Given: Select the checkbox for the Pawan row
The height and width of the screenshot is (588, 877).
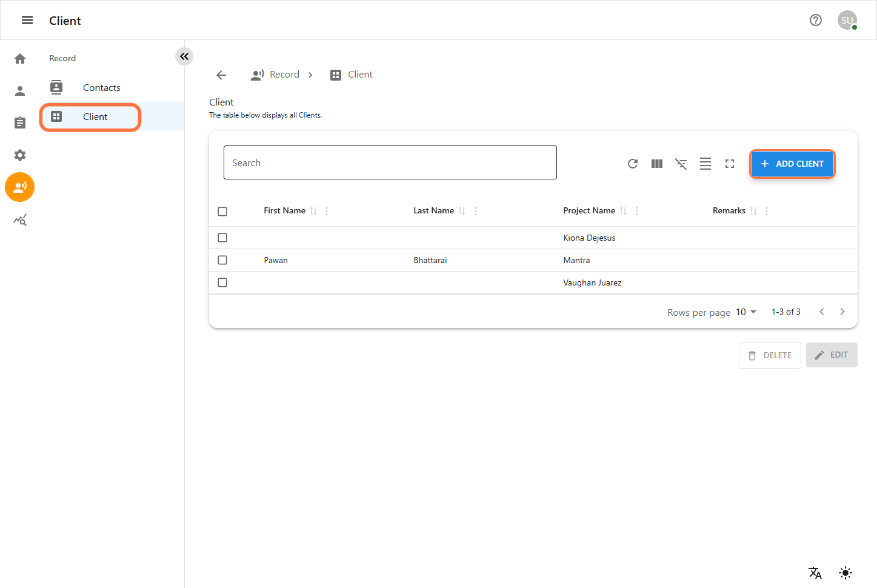Looking at the screenshot, I should click(222, 260).
